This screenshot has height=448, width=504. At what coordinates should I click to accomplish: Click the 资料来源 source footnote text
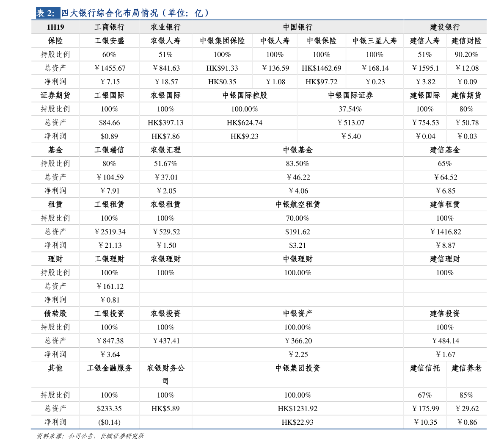coord(90,436)
